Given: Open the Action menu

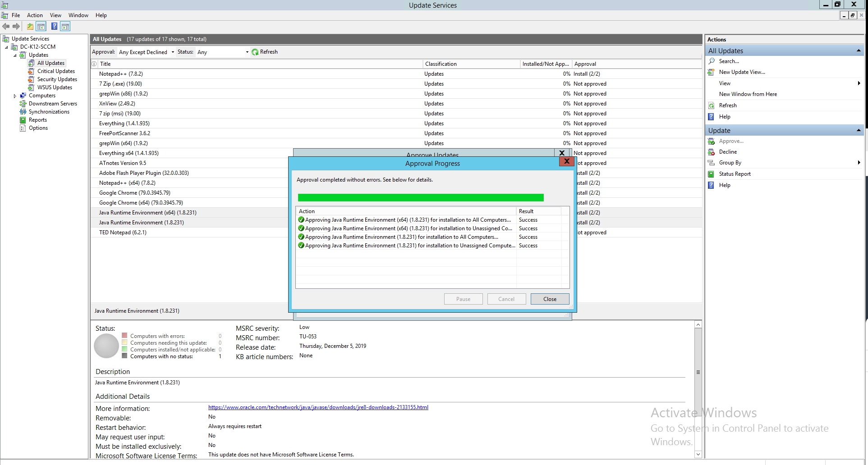Looking at the screenshot, I should coord(35,15).
